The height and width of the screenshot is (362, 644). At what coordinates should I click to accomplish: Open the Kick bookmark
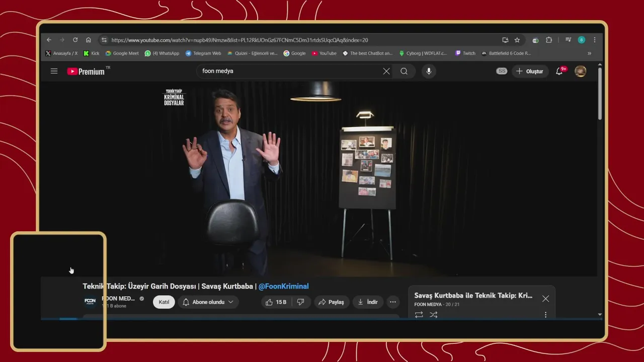tap(92, 53)
